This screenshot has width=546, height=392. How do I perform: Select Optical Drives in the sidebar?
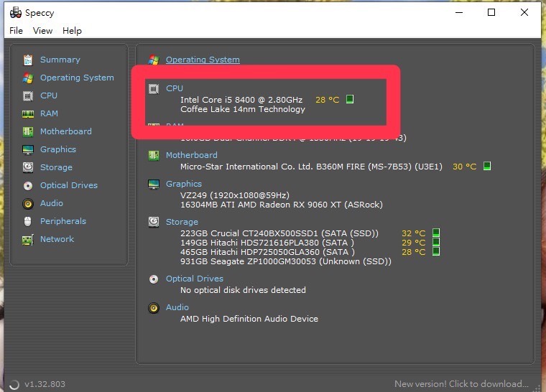pos(68,185)
